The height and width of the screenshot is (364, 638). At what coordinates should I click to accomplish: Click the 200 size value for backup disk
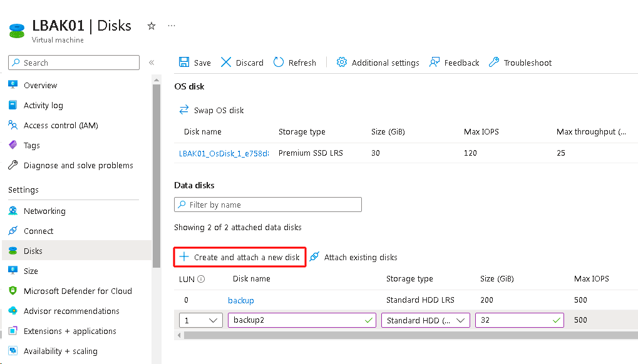(x=486, y=300)
